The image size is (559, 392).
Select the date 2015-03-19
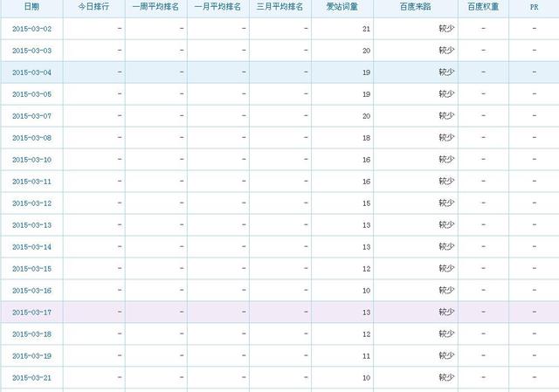(x=31, y=356)
